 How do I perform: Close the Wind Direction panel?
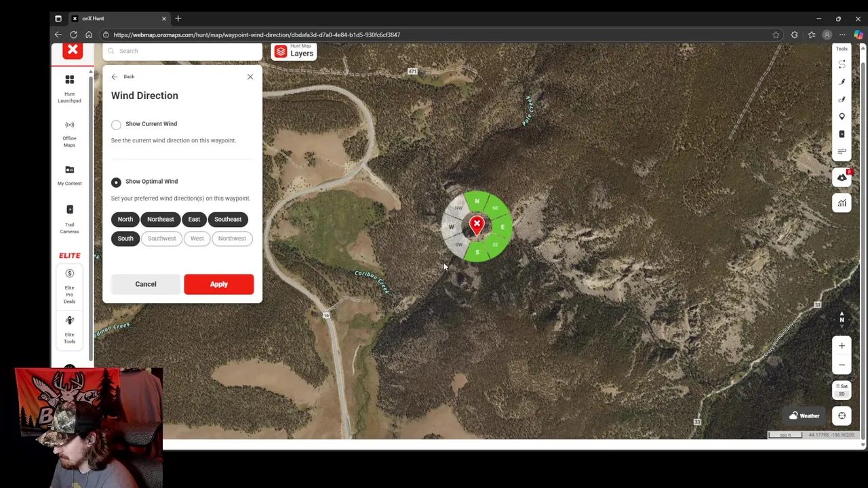tap(250, 77)
